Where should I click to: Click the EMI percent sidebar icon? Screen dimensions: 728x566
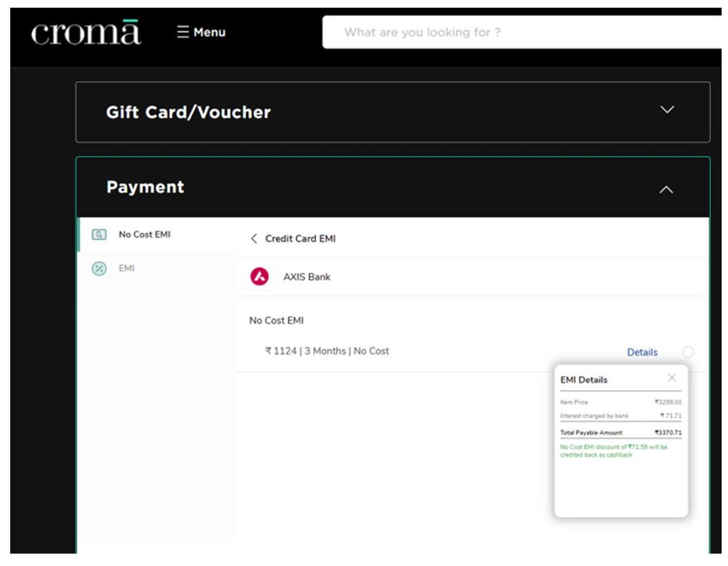click(99, 269)
